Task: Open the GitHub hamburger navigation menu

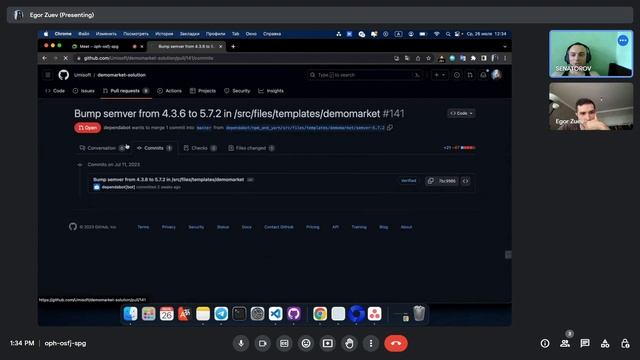Action: (x=48, y=75)
